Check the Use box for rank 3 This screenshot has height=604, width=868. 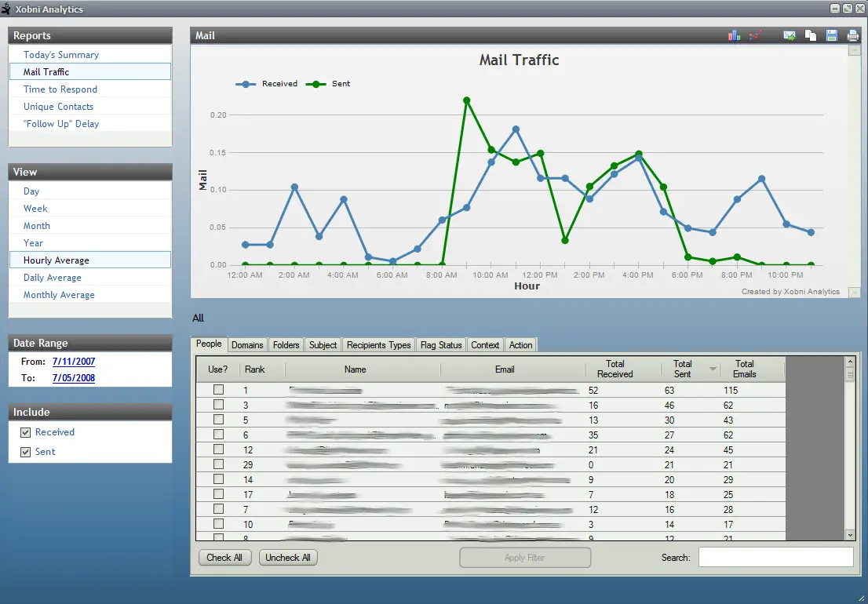pyautogui.click(x=218, y=405)
